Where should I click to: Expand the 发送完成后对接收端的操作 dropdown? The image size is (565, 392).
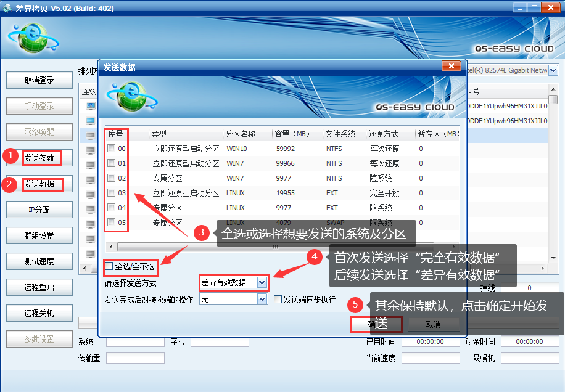(x=262, y=300)
